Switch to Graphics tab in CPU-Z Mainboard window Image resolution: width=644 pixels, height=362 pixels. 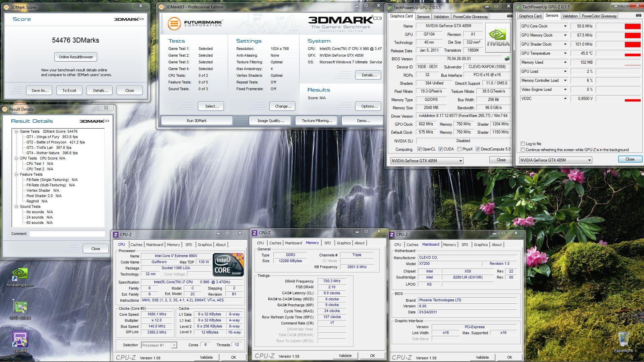481,245
